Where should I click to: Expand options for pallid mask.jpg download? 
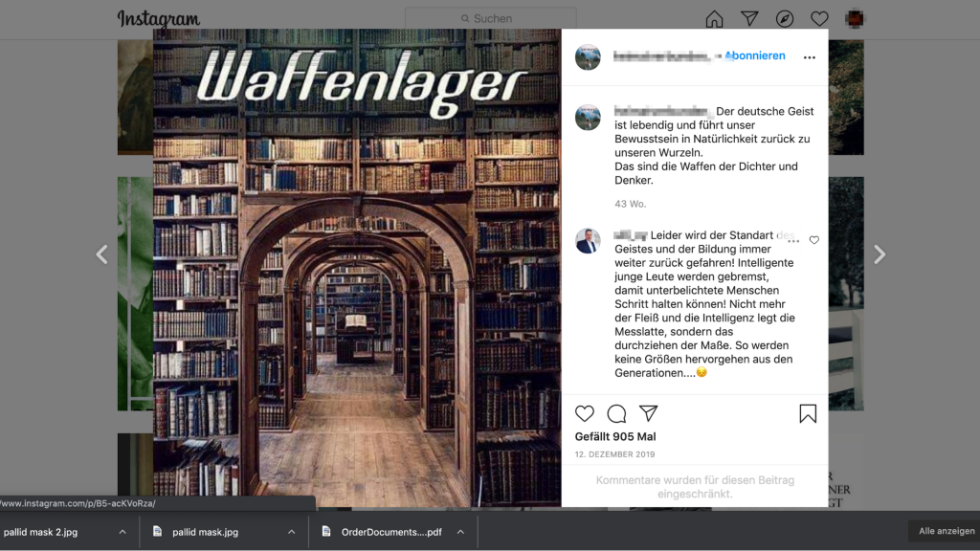click(x=291, y=532)
